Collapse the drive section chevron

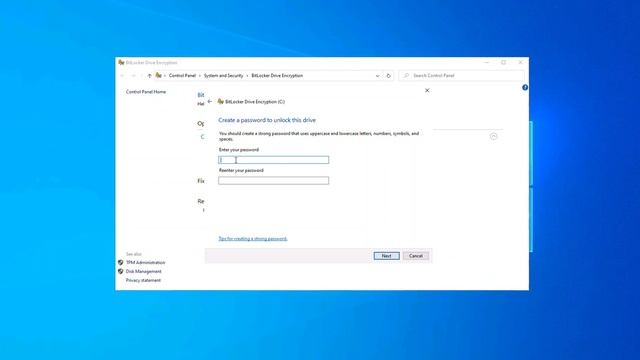tap(493, 136)
